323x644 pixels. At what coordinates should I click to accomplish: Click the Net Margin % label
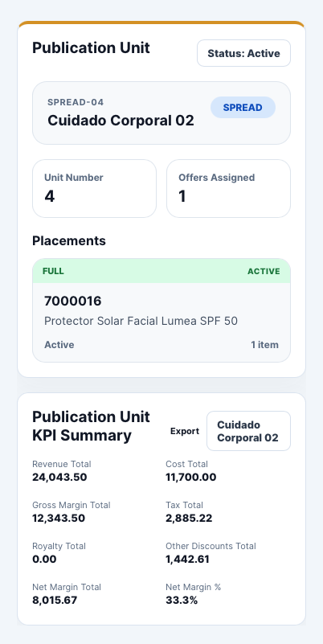coord(194,588)
